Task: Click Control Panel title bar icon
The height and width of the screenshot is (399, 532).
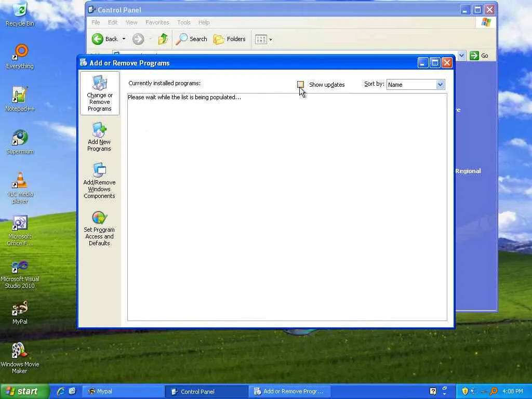Action: tap(91, 9)
